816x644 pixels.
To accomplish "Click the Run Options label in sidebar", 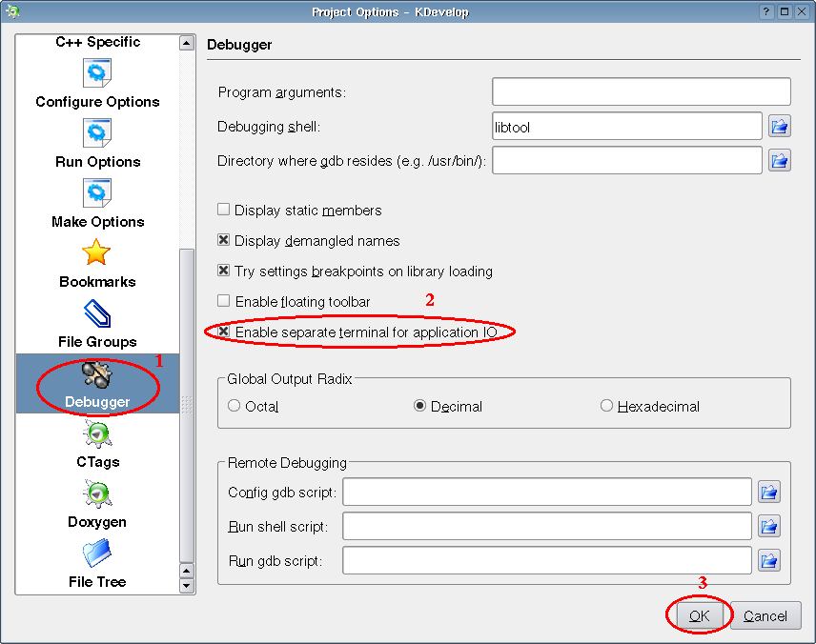I will 98,162.
